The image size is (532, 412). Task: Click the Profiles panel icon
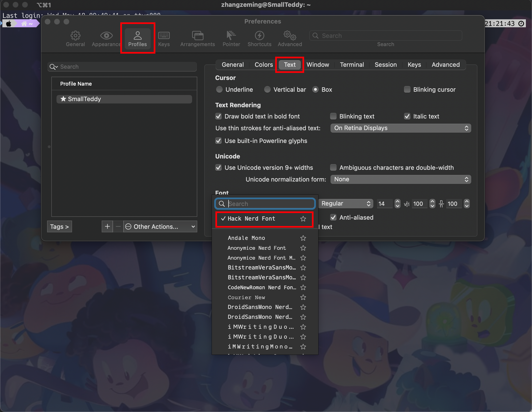point(138,38)
